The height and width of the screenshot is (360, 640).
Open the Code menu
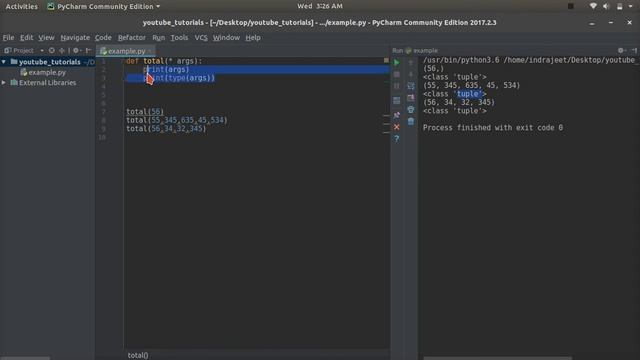pyautogui.click(x=103, y=38)
